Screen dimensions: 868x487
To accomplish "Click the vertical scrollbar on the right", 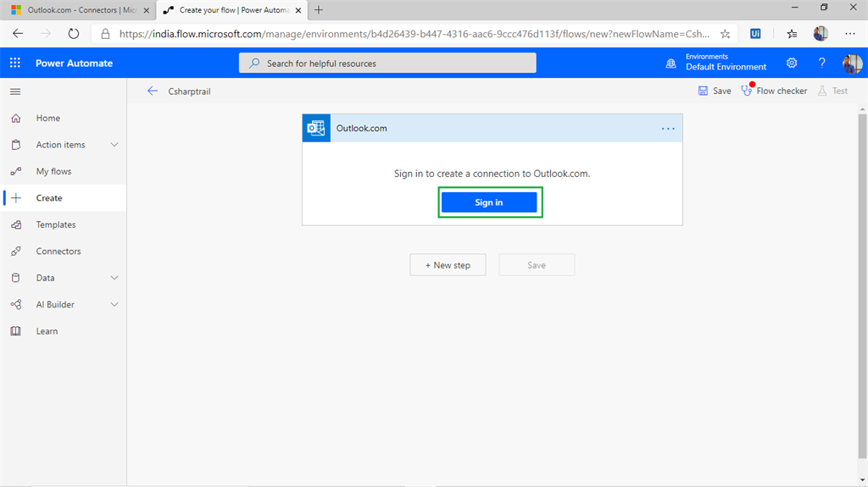I will pyautogui.click(x=862, y=286).
